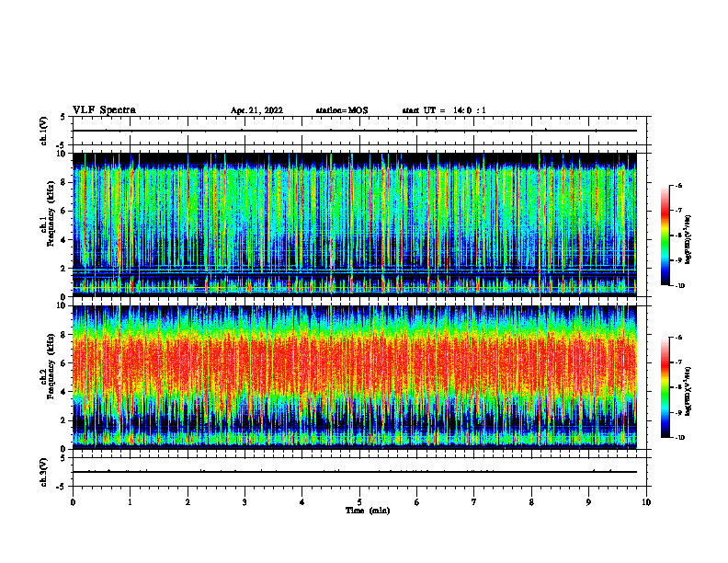The width and height of the screenshot is (728, 563).
Task: Click the "Time (min)" axis label
Action: 368,511
